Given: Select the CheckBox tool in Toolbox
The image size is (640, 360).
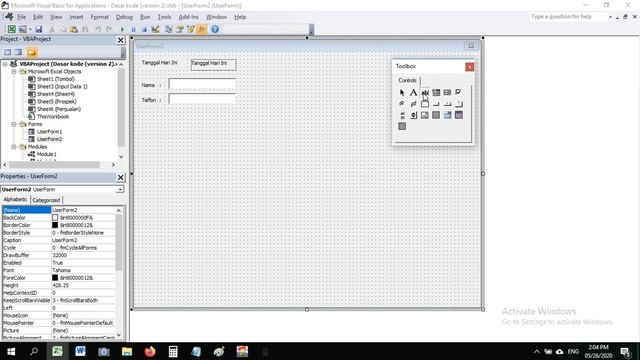Looking at the screenshot, I should pyautogui.click(x=459, y=93).
